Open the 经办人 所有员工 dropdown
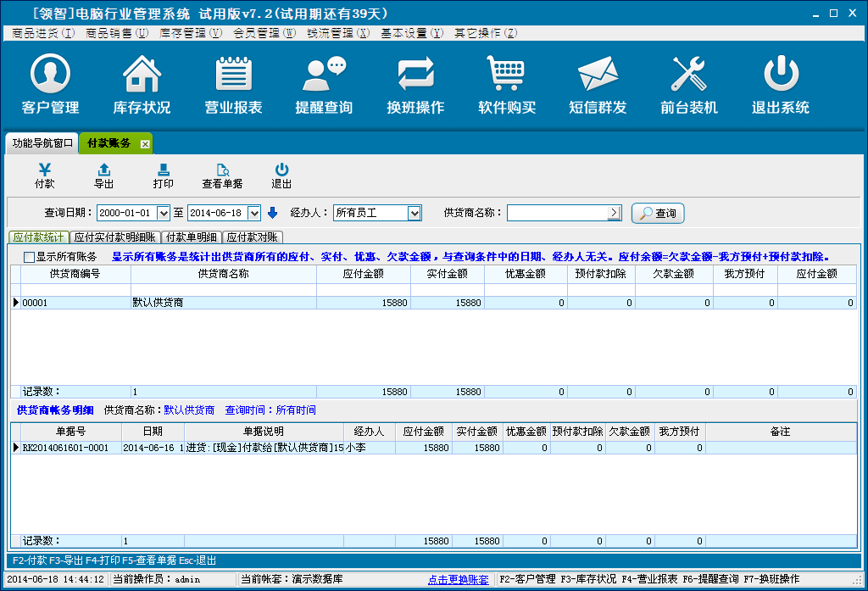This screenshot has height=591, width=868. 414,213
